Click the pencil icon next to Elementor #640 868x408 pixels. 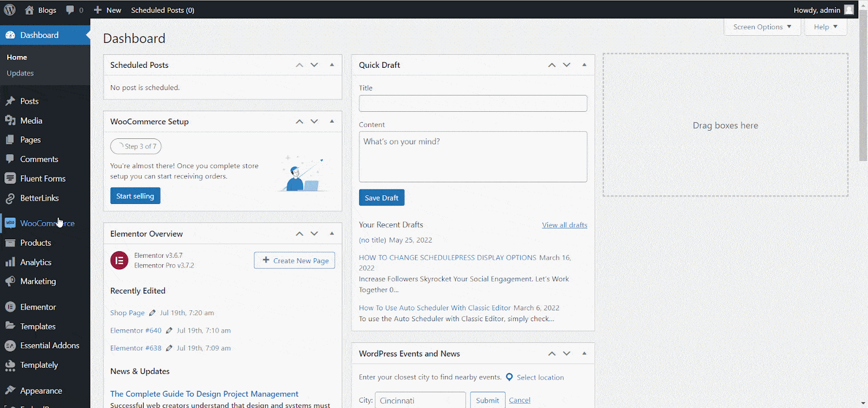click(169, 330)
